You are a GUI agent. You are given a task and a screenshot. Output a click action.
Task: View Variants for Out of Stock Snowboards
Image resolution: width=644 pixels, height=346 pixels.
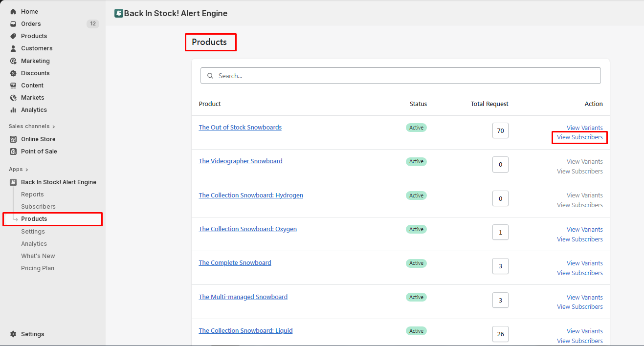584,128
